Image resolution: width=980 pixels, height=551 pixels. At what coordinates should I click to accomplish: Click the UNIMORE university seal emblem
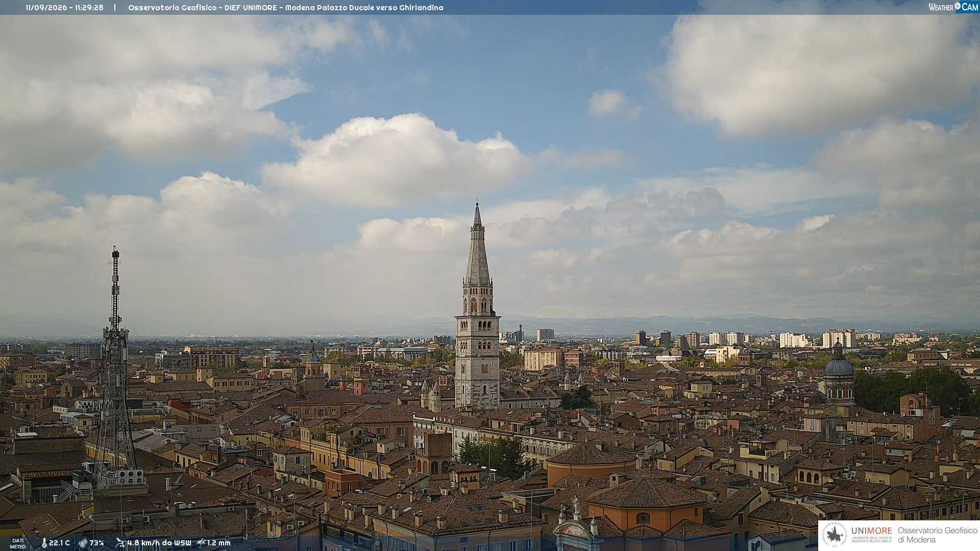coord(835,535)
